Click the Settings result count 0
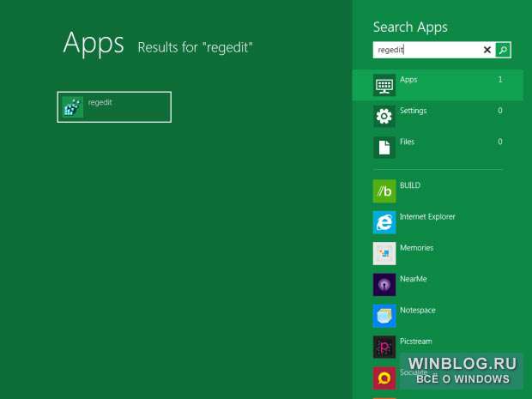The image size is (532, 399). [499, 111]
